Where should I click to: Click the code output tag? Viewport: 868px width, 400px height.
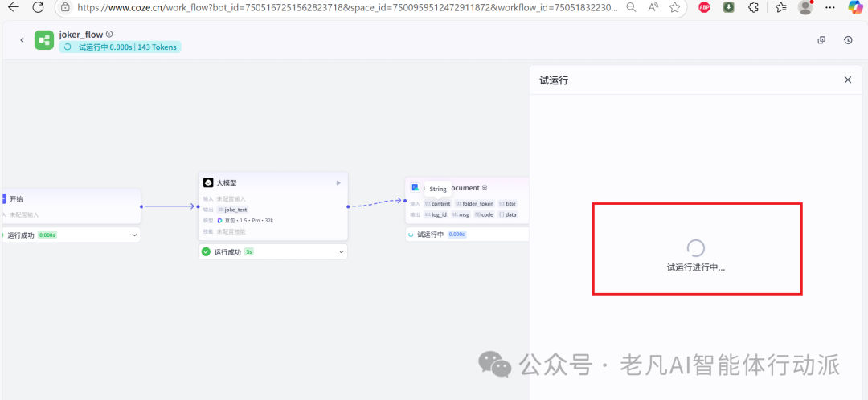click(484, 214)
